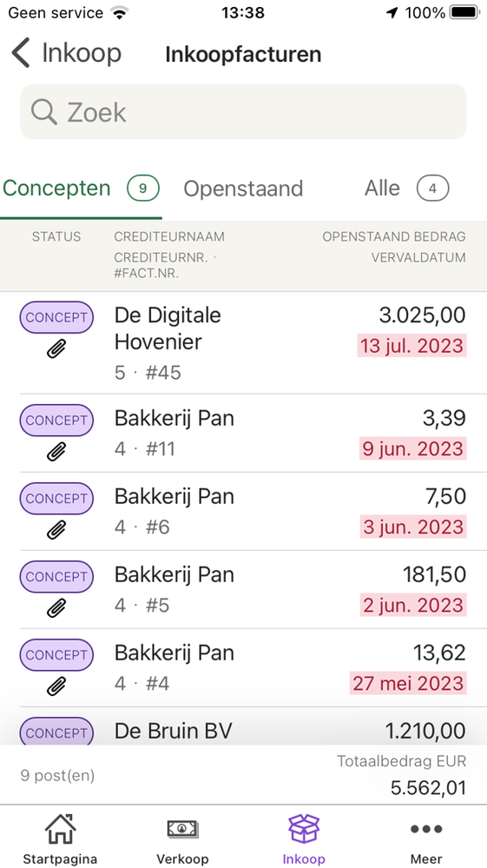Select the Concepten tab
This screenshot has width=487, height=868.
pyautogui.click(x=81, y=189)
